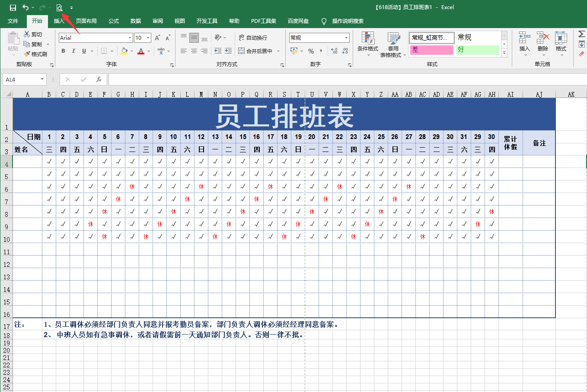
Task: Open the 文件 file menu
Action: [13, 21]
